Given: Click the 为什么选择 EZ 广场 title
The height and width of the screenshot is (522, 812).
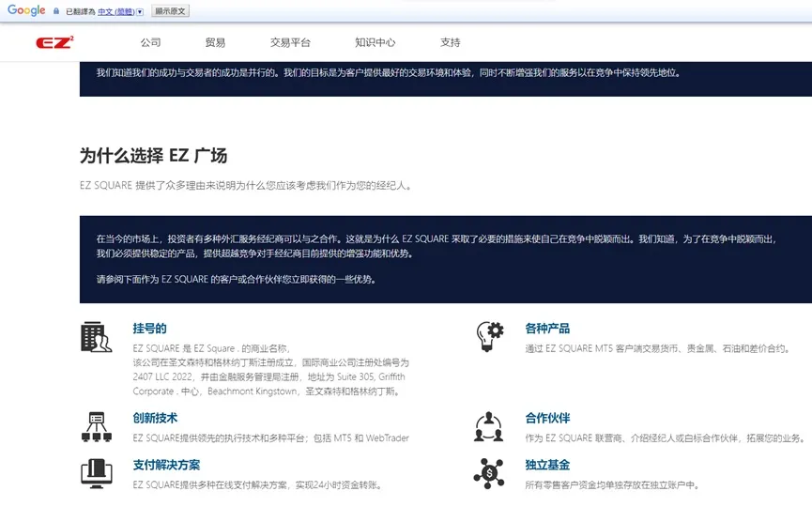Looking at the screenshot, I should 153,155.
